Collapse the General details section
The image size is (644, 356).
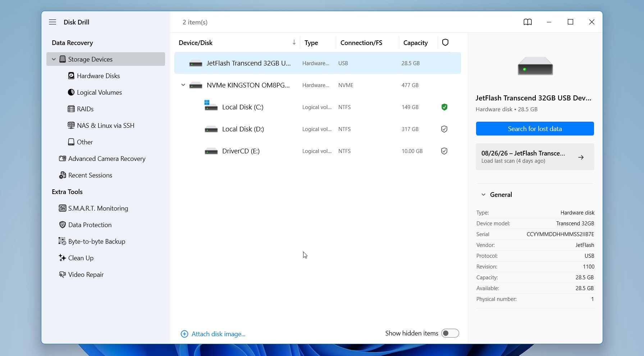tap(483, 194)
